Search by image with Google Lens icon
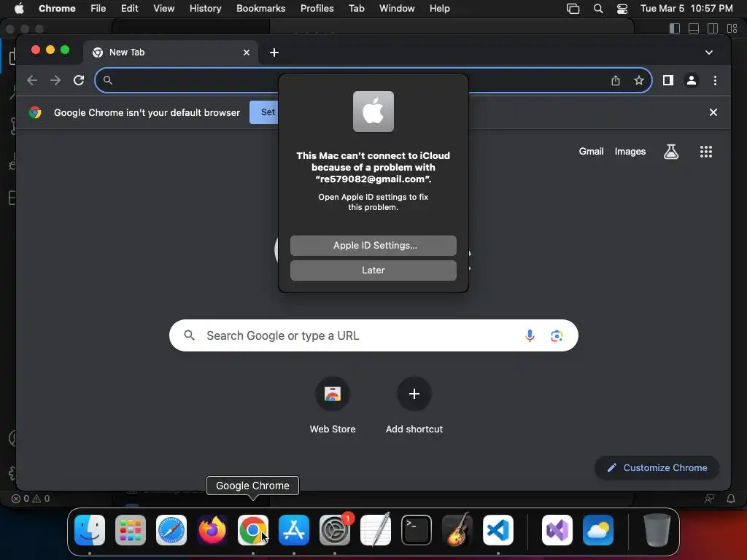 tap(557, 335)
